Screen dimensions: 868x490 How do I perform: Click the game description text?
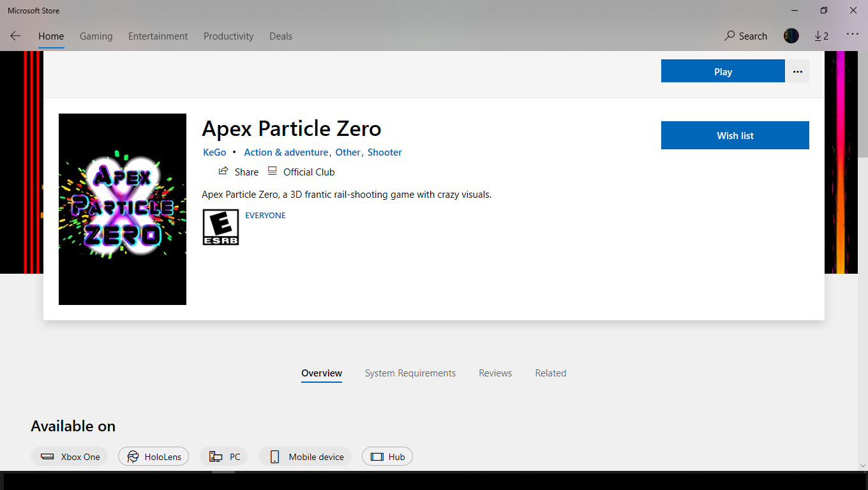347,195
